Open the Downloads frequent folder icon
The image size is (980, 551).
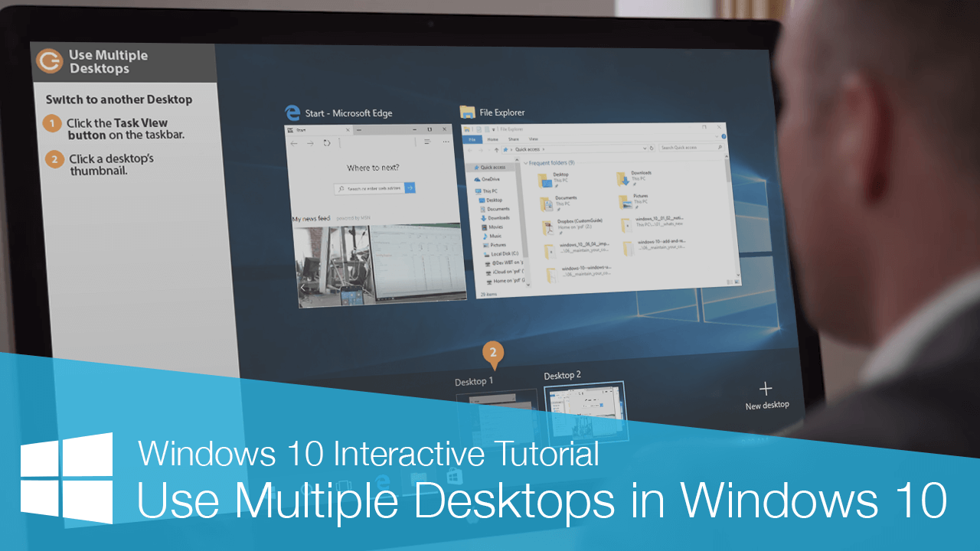[623, 179]
